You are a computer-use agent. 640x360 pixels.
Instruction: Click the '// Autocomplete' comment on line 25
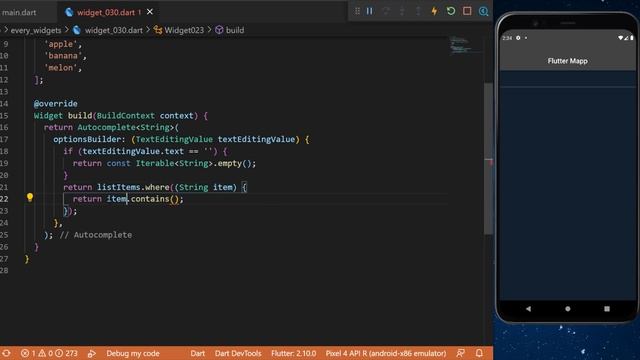coord(96,235)
